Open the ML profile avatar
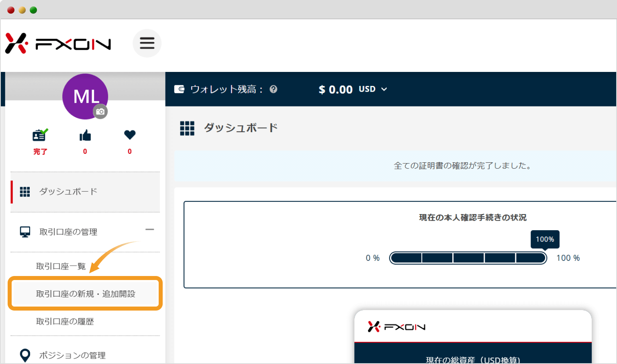 [85, 96]
